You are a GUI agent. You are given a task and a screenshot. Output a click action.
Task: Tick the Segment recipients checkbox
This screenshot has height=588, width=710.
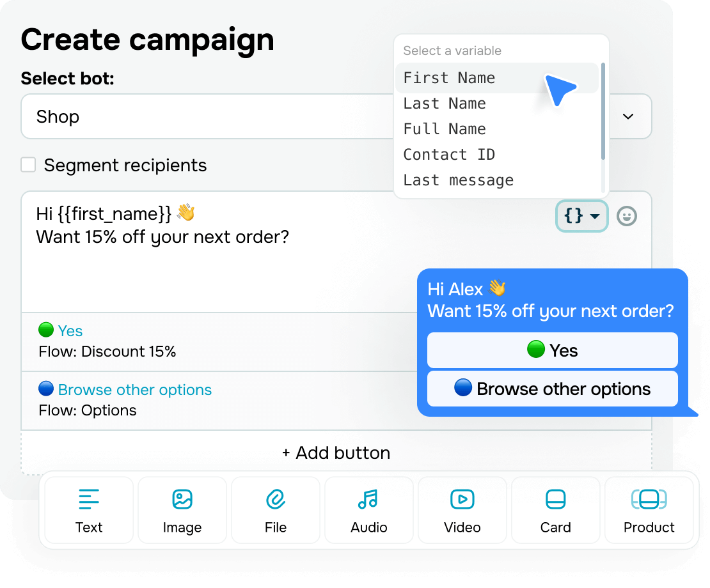click(x=28, y=165)
